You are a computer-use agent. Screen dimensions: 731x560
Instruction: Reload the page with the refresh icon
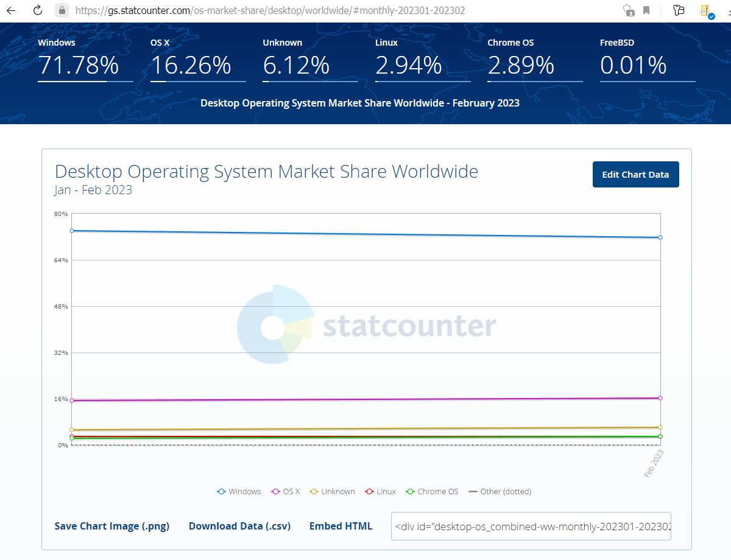(37, 10)
